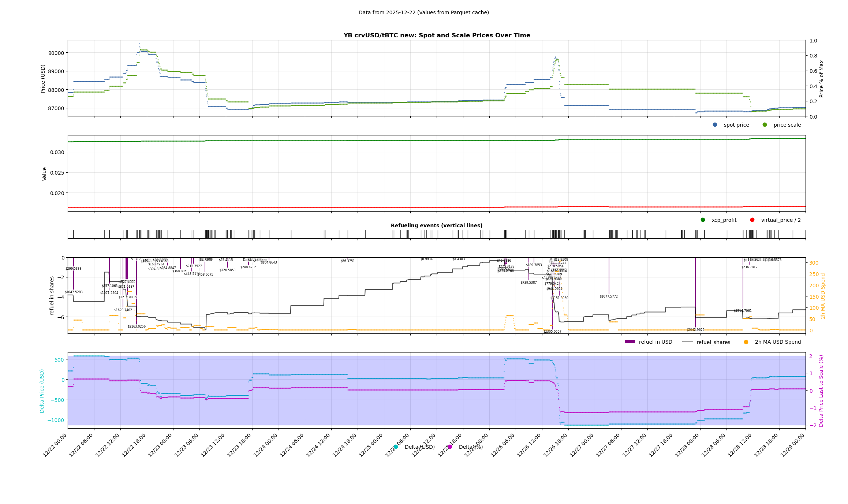Click the red virtual_price / 2 legend dot
Viewport: 848px width, 504px height.
[x=752, y=220]
